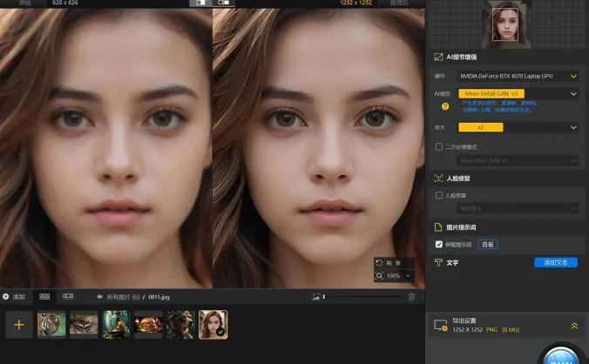Switch to filmstrip view mode
Viewport: 589px width, 364px height.
coord(68,296)
